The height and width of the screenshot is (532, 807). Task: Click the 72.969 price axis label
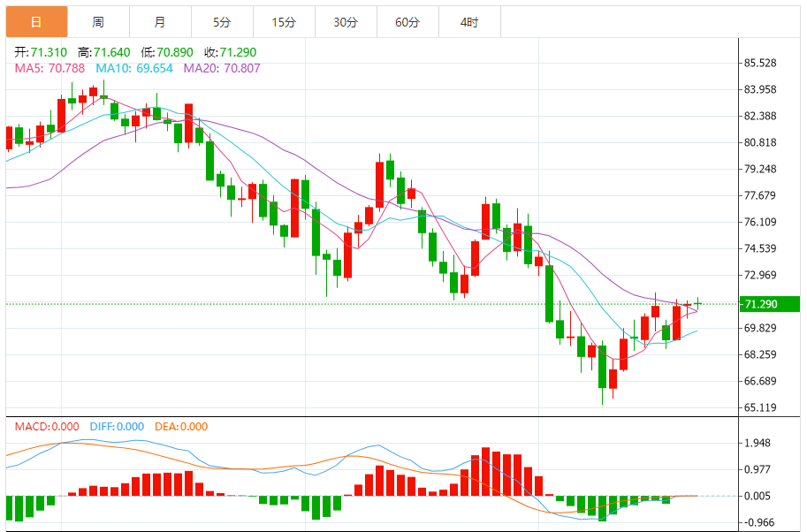[760, 275]
